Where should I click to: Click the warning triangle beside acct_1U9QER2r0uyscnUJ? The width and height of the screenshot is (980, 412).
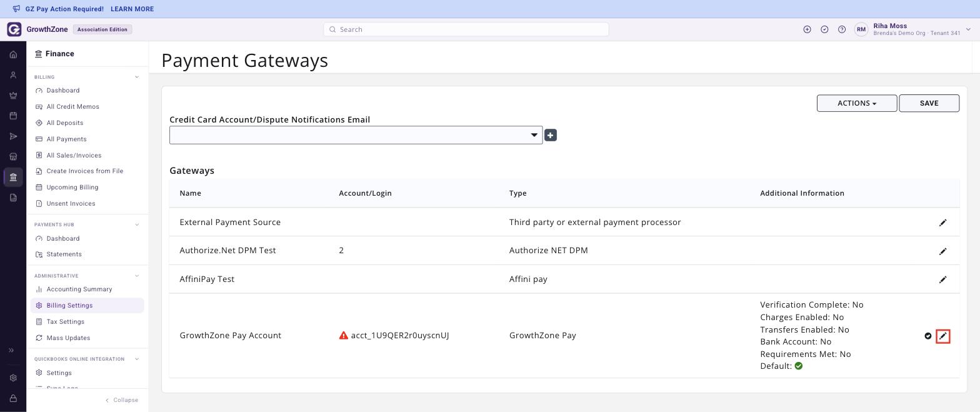343,336
